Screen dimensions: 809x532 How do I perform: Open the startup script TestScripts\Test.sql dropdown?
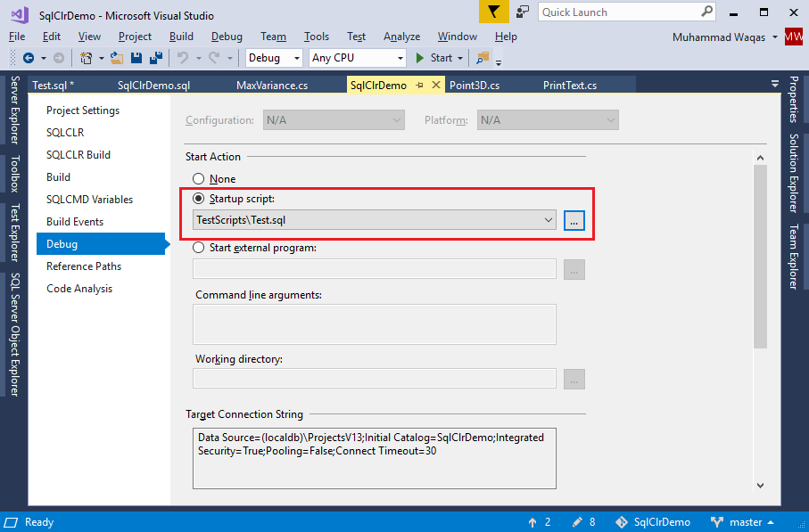click(375, 220)
